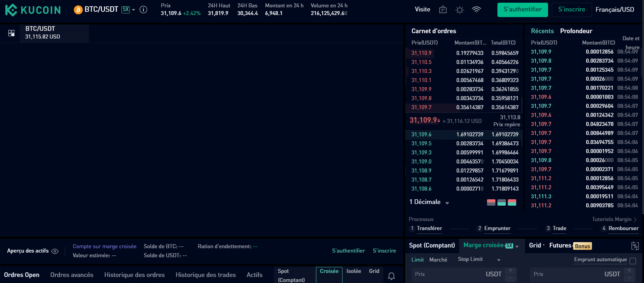Click the bid price 31,109.6 in the order book
This screenshot has width=644, height=283.
click(421, 134)
